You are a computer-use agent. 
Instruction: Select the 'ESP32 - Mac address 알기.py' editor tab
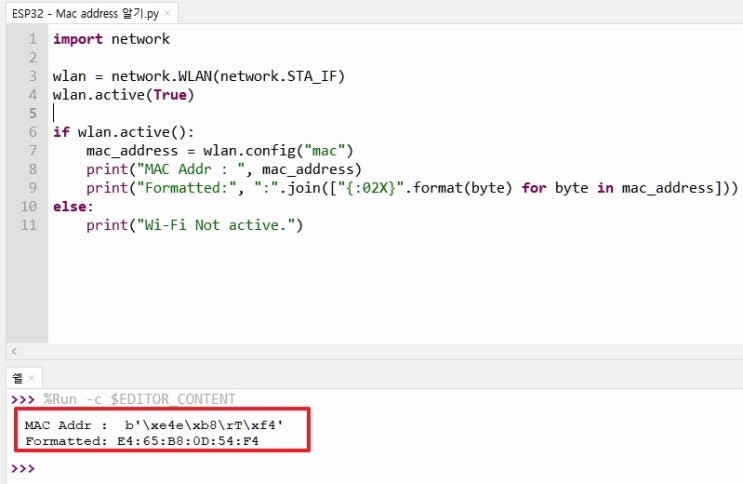tap(91, 13)
